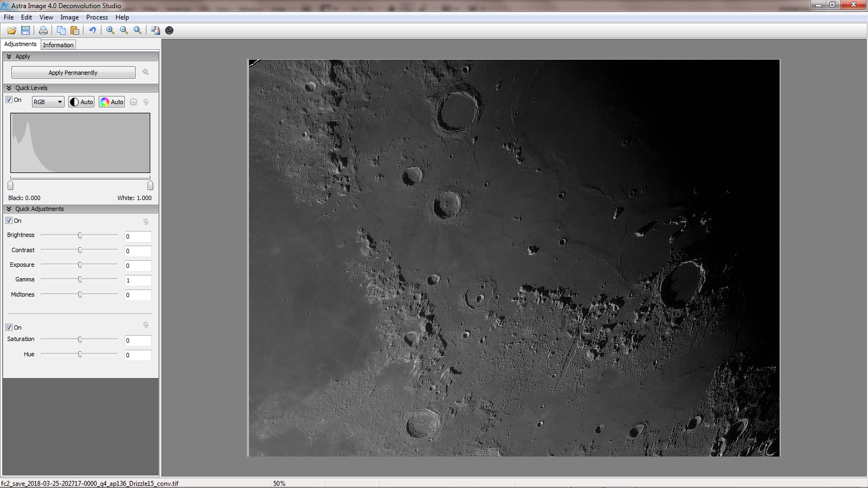Open an image file via folder icon
The width and height of the screenshot is (868, 488).
pyautogui.click(x=12, y=30)
